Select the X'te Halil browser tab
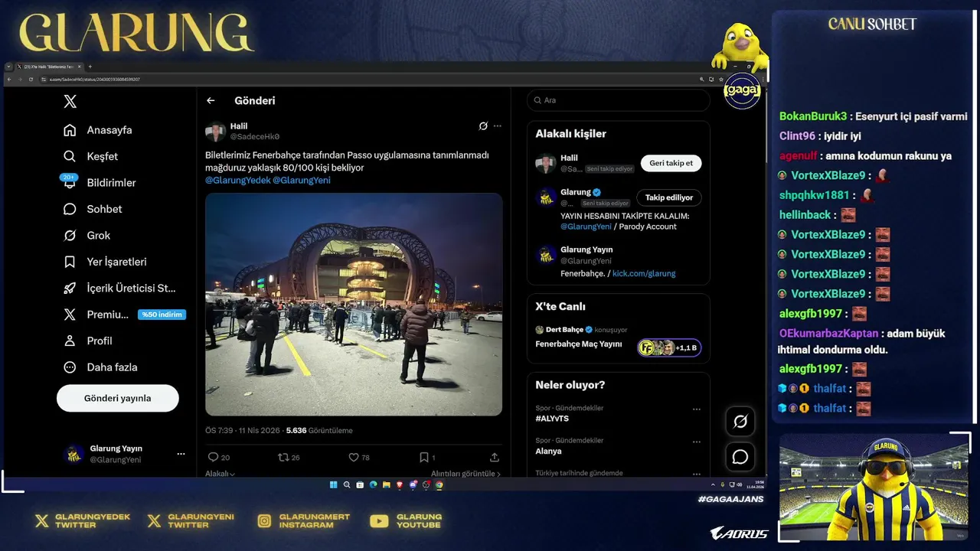980x551 pixels. click(49, 67)
